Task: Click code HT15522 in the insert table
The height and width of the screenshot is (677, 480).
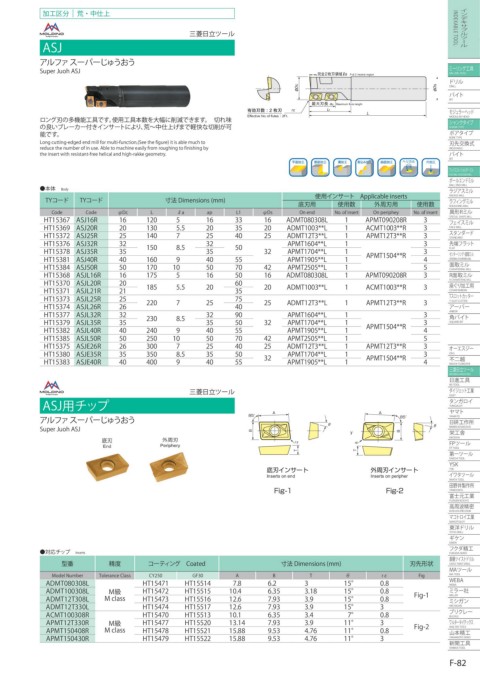Action: pyautogui.click(x=198, y=639)
